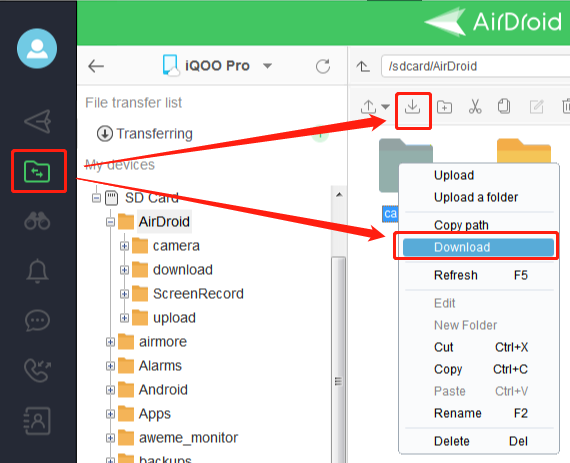570x463 pixels.
Task: Open the call logs phone icon
Action: [x=37, y=370]
